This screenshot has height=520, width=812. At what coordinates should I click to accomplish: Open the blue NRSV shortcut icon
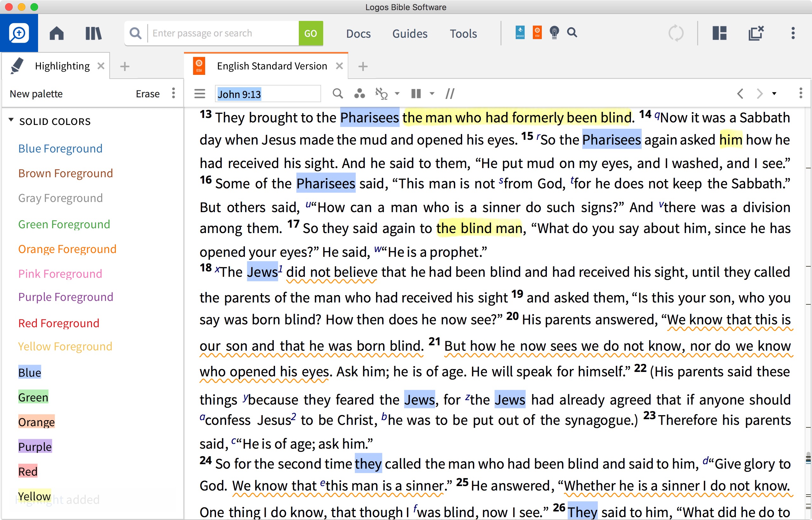[x=520, y=33]
